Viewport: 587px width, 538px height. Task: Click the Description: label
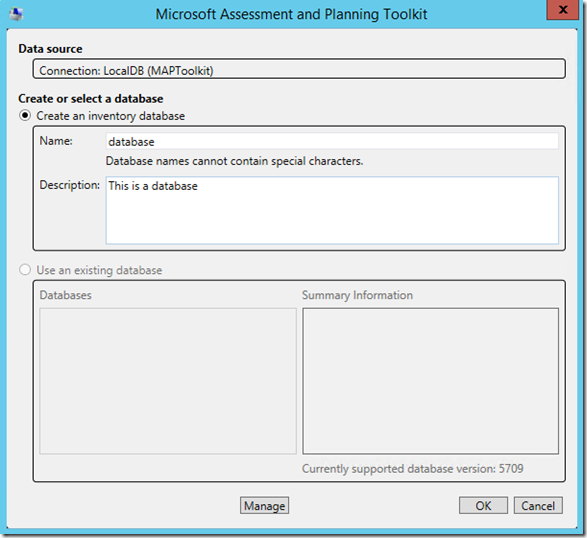[70, 185]
